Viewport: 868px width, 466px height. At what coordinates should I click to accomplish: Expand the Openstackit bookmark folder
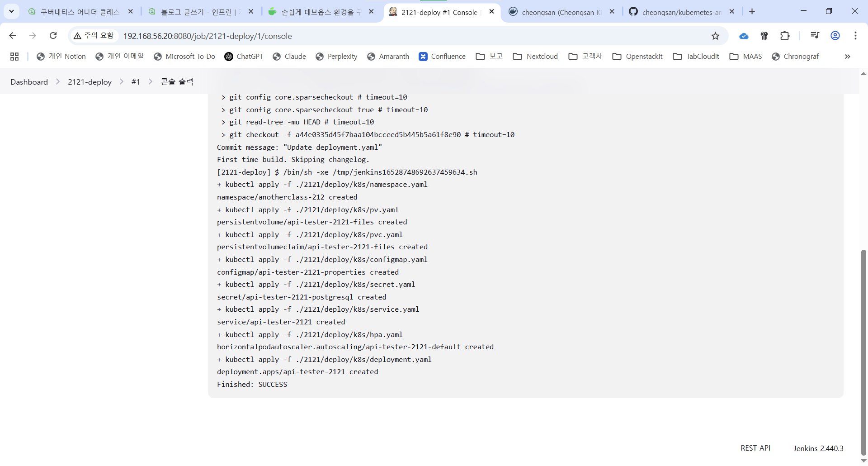[637, 57]
